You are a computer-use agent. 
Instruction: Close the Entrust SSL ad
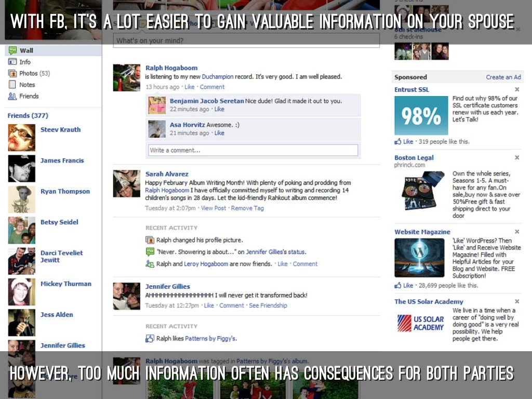[517, 90]
